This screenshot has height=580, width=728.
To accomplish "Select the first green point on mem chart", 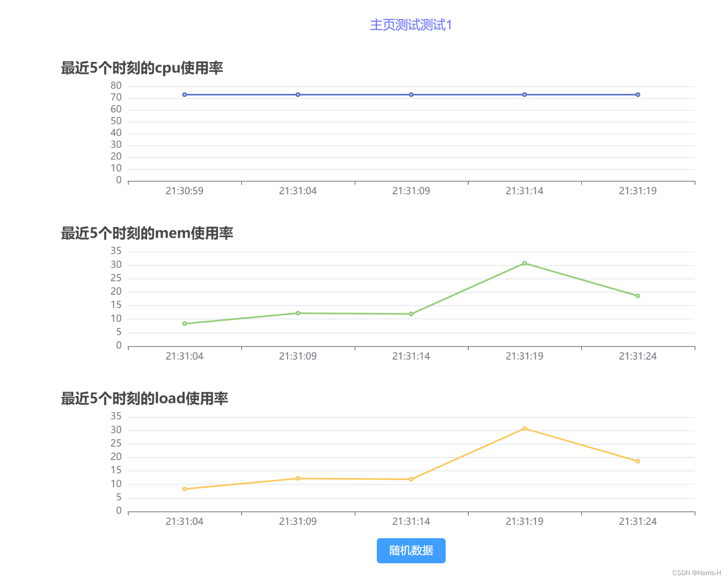I will click(185, 323).
